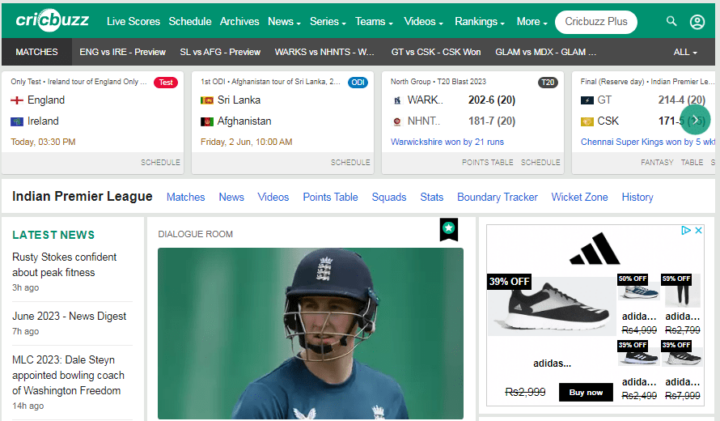Click the green next-arrow carousel button
This screenshot has width=720, height=421.
click(695, 120)
